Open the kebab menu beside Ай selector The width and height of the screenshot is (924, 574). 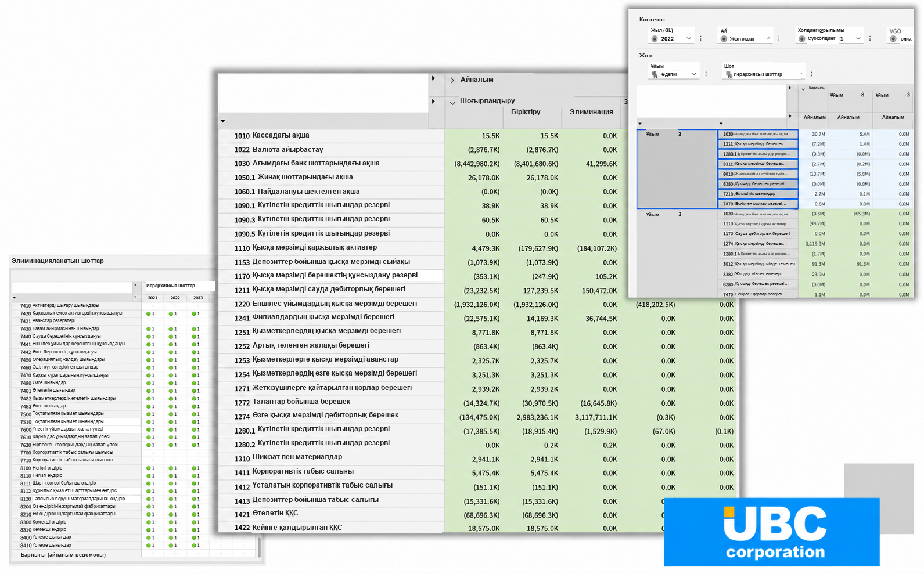click(x=779, y=38)
